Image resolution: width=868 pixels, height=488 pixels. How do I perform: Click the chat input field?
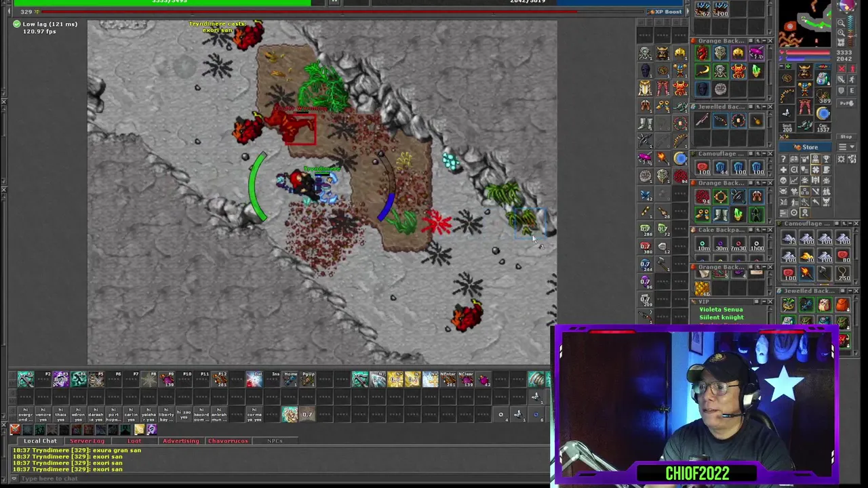point(283,479)
